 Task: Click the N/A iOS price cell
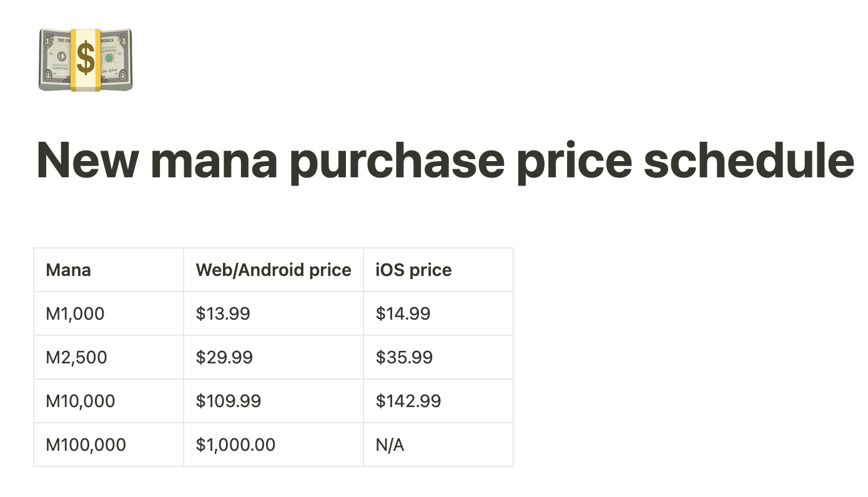(438, 445)
